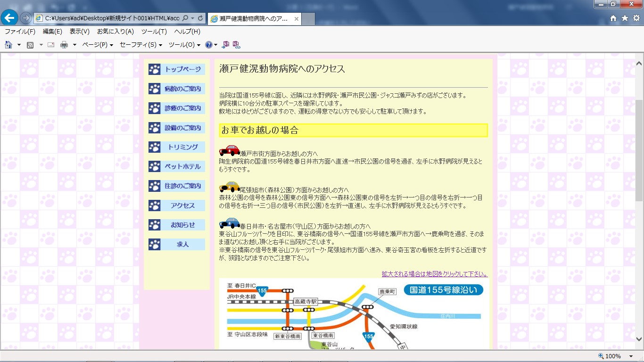Go back with the blue Back arrow
The height and width of the screenshot is (362, 644).
point(10,18)
